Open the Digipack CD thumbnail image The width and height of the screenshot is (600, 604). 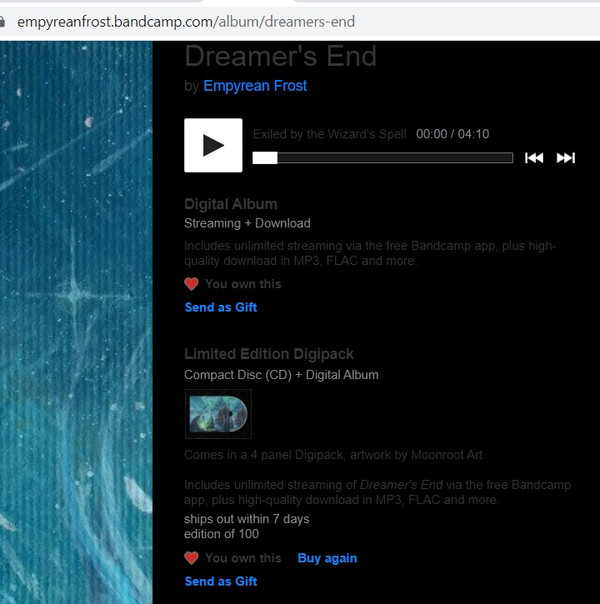tap(218, 414)
